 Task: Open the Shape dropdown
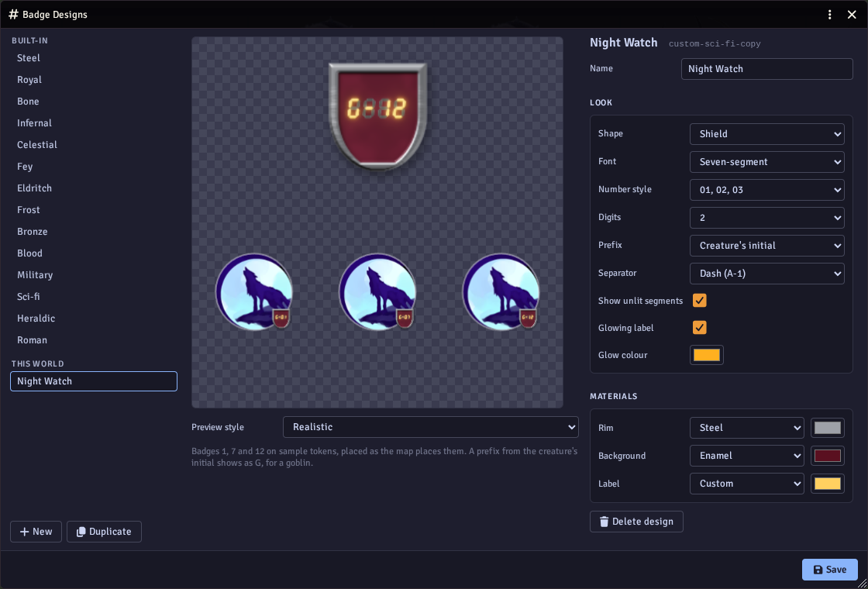click(766, 134)
